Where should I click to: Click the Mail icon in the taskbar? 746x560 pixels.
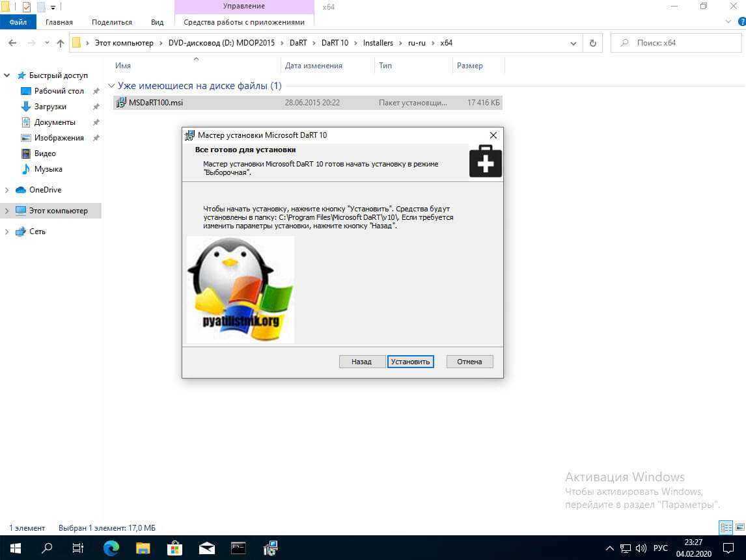point(206,548)
